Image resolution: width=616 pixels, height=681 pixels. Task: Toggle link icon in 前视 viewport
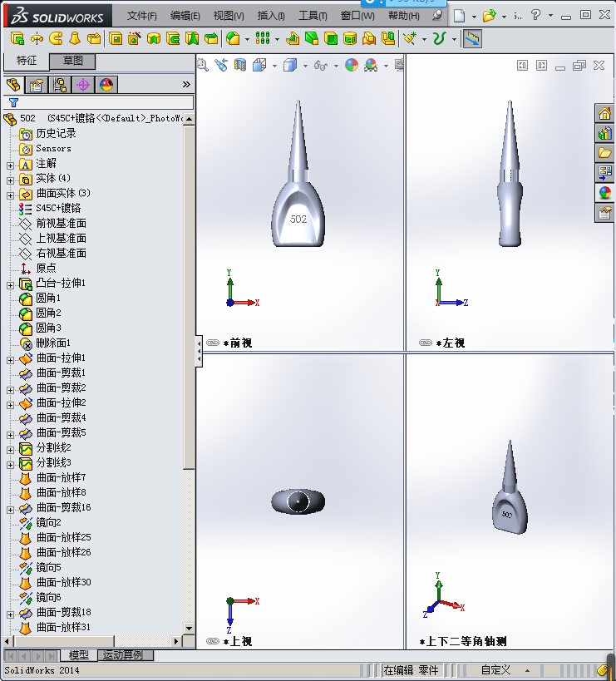tap(213, 343)
